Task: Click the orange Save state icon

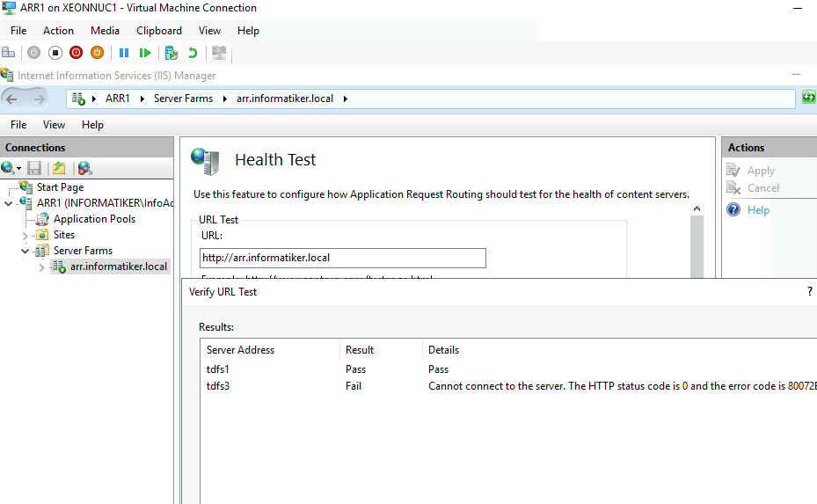Action: coord(97,53)
